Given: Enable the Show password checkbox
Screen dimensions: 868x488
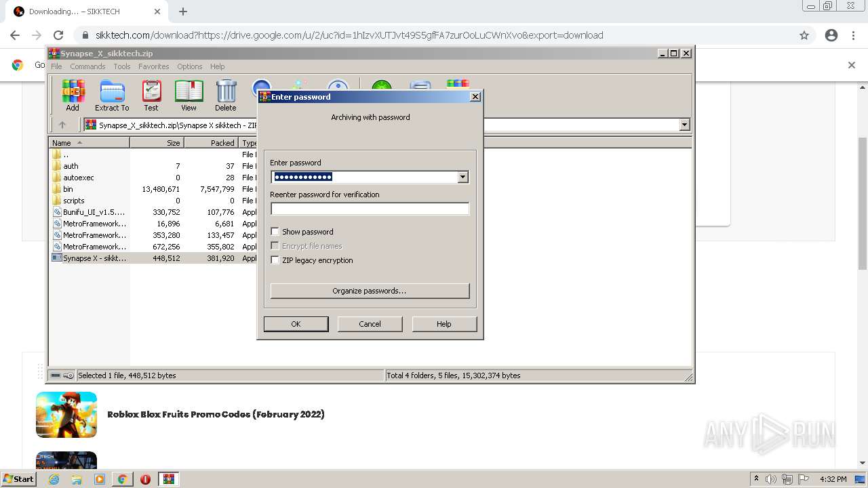Looking at the screenshot, I should pos(275,232).
